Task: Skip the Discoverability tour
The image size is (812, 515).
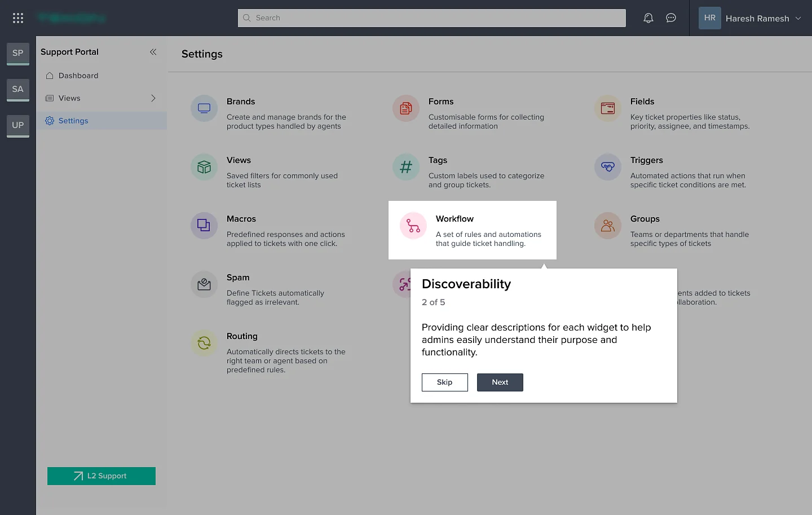Action: click(x=445, y=382)
